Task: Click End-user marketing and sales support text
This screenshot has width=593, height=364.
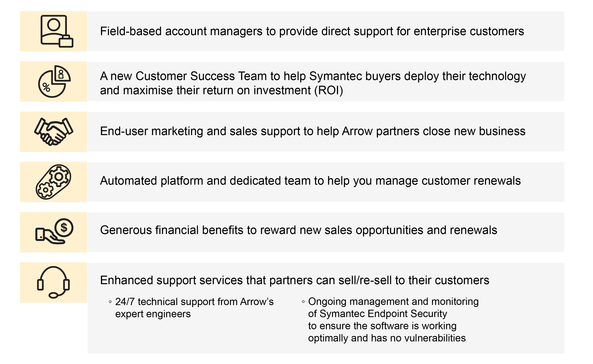Action: point(313,131)
